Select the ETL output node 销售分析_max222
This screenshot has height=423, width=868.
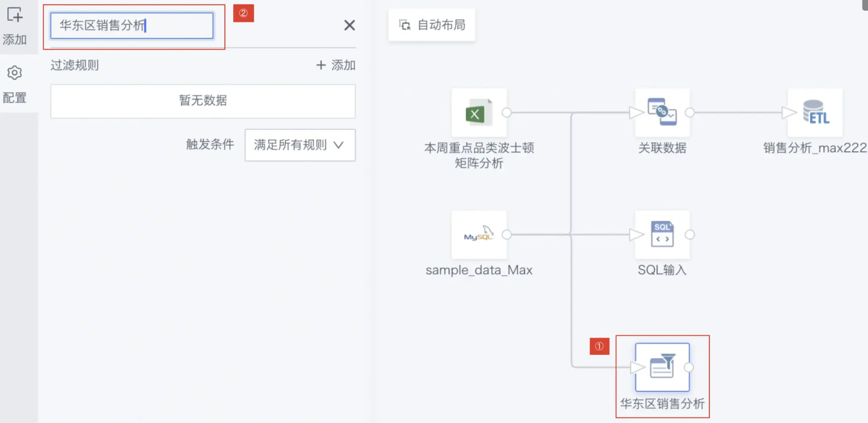click(815, 113)
